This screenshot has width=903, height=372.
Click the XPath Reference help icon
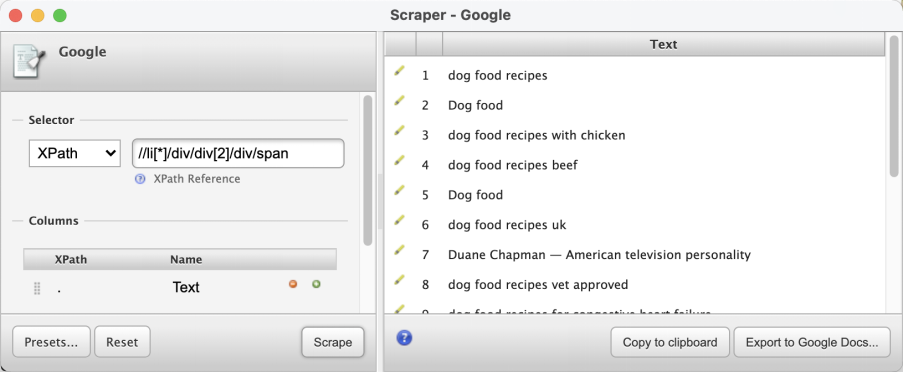[x=140, y=179]
